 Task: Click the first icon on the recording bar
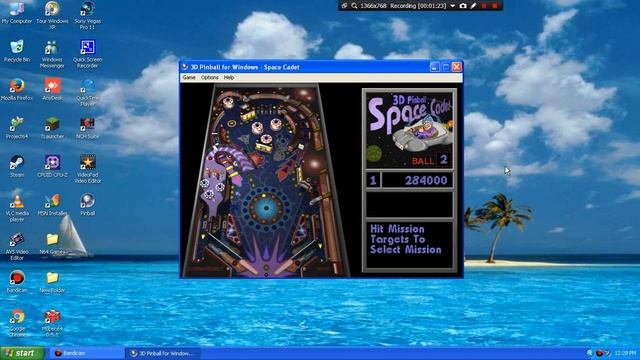point(344,6)
